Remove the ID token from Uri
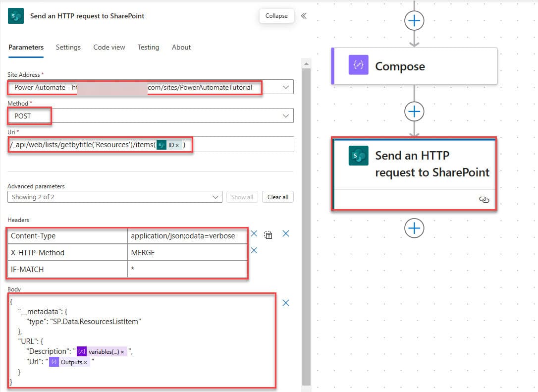 pos(177,146)
